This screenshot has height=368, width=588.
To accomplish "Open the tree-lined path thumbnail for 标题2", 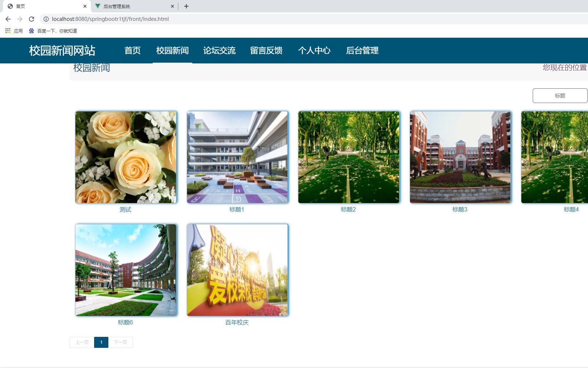I will pos(349,157).
